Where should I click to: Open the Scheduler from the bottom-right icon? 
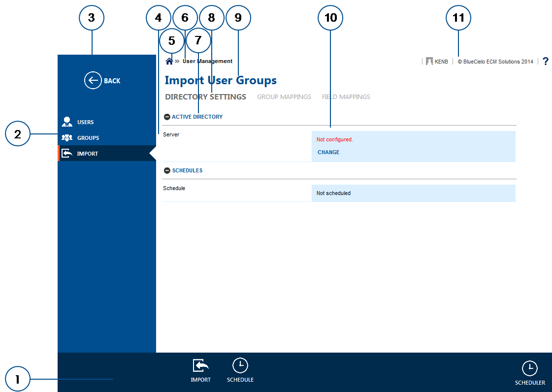(530, 368)
